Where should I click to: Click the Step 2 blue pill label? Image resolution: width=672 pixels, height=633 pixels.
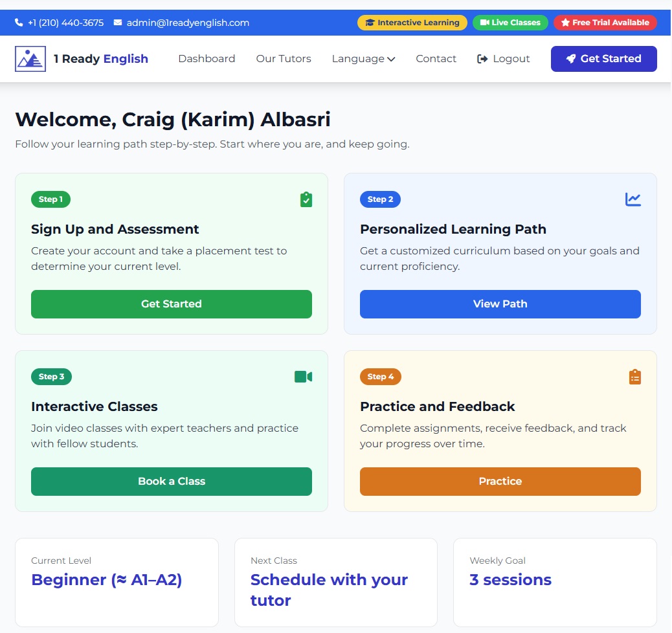[x=380, y=199]
